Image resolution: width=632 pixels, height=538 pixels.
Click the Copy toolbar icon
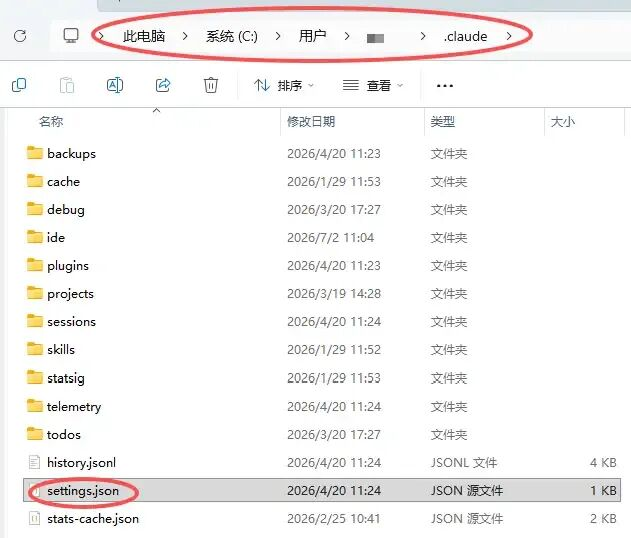coord(19,85)
